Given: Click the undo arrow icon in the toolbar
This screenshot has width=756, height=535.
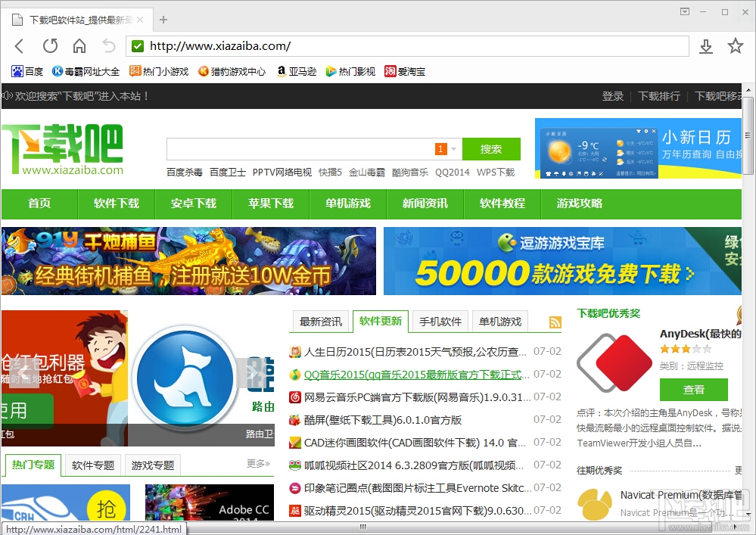Looking at the screenshot, I should tap(109, 46).
